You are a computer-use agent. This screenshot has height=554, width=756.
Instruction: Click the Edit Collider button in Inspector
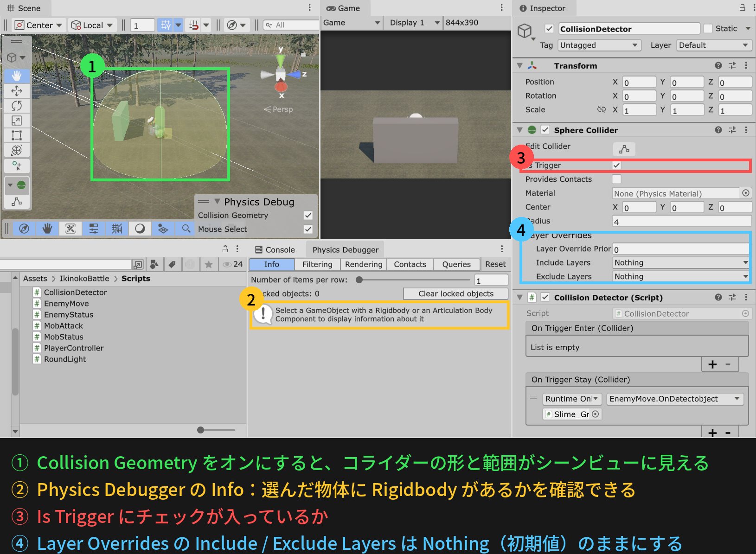[624, 149]
